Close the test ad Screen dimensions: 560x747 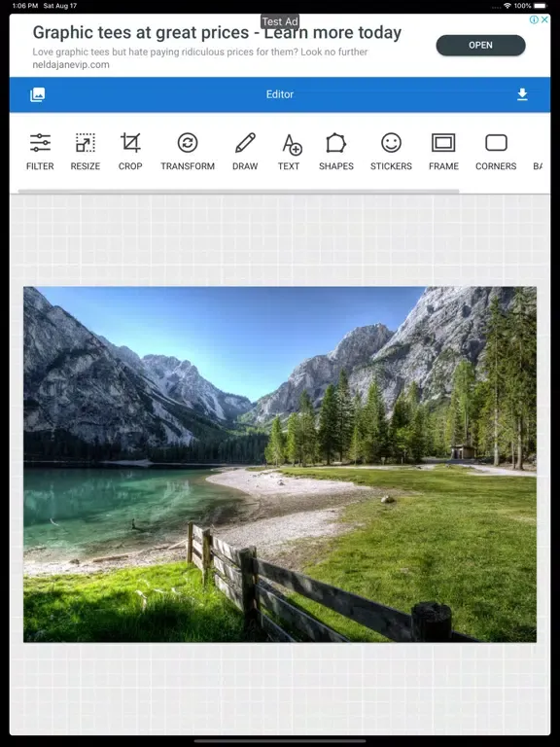[x=544, y=19]
